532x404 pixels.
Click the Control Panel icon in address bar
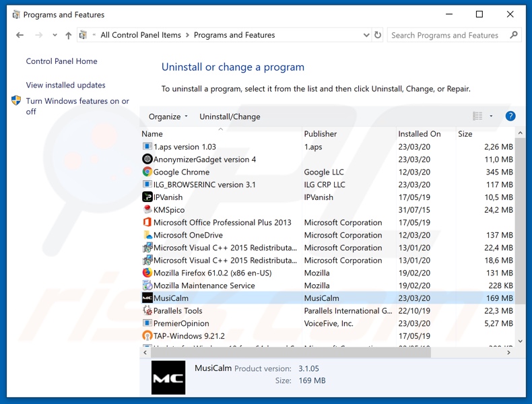(x=83, y=34)
